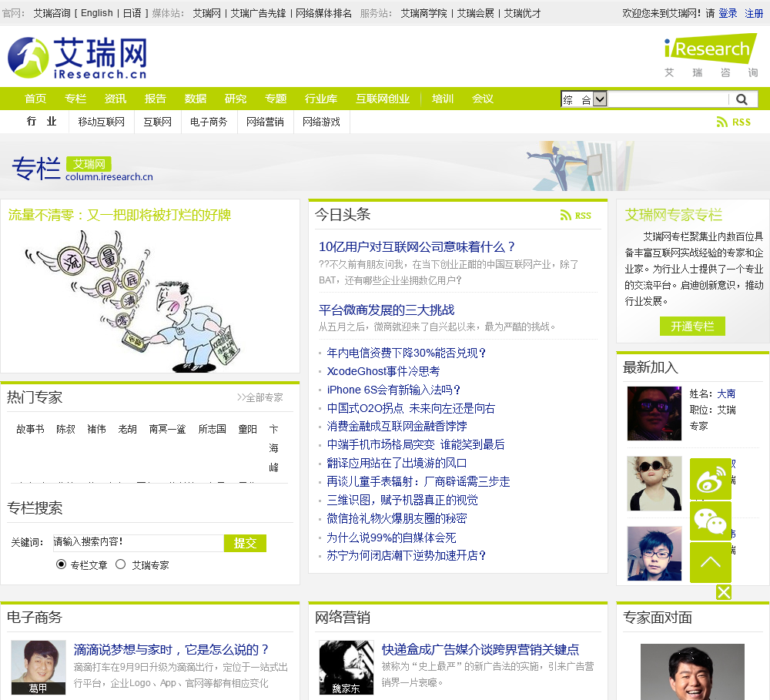Click blue-haired expert profile photo
This screenshot has height=700, width=770.
654,554
